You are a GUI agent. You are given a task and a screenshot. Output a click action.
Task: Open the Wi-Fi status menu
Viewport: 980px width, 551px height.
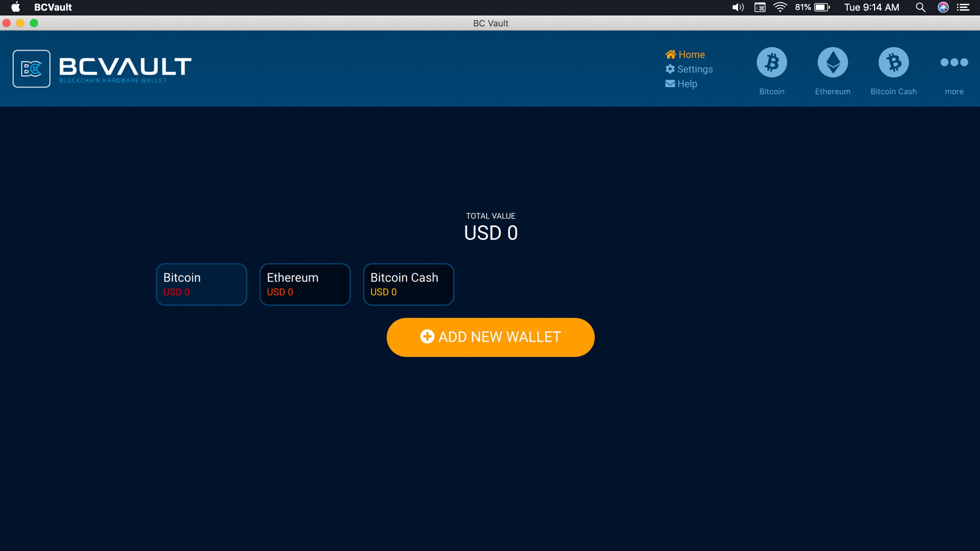(x=780, y=7)
